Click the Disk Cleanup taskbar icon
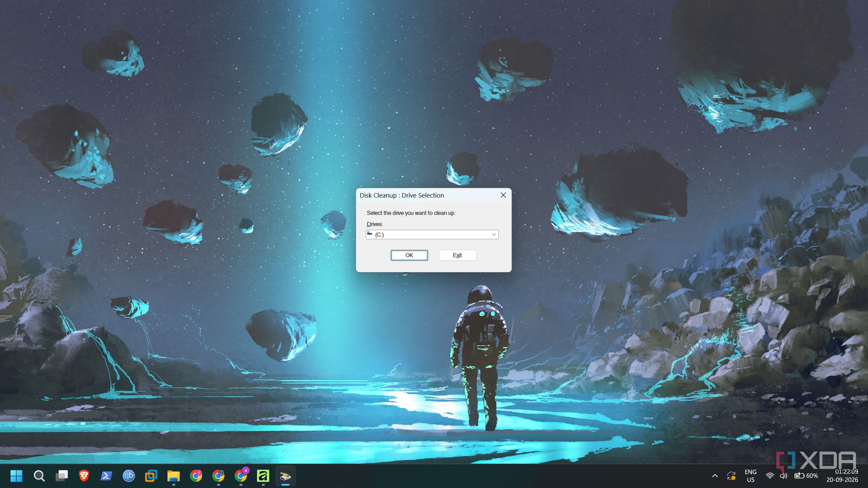The height and width of the screenshot is (488, 868). pyautogui.click(x=285, y=476)
